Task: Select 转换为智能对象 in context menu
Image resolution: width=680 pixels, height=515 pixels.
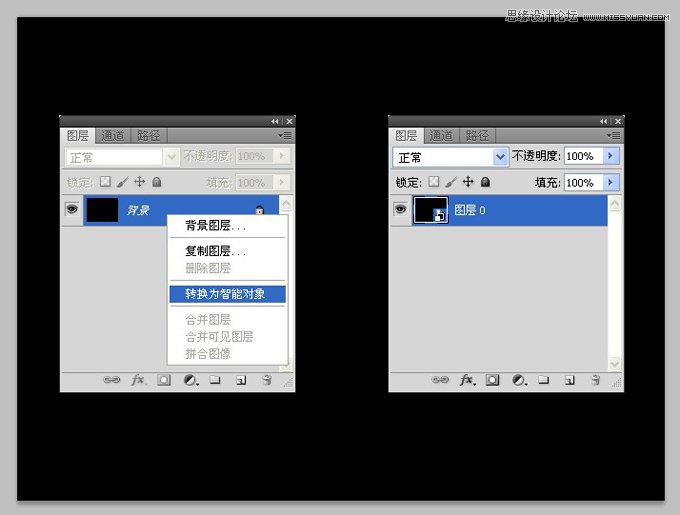Action: (227, 294)
